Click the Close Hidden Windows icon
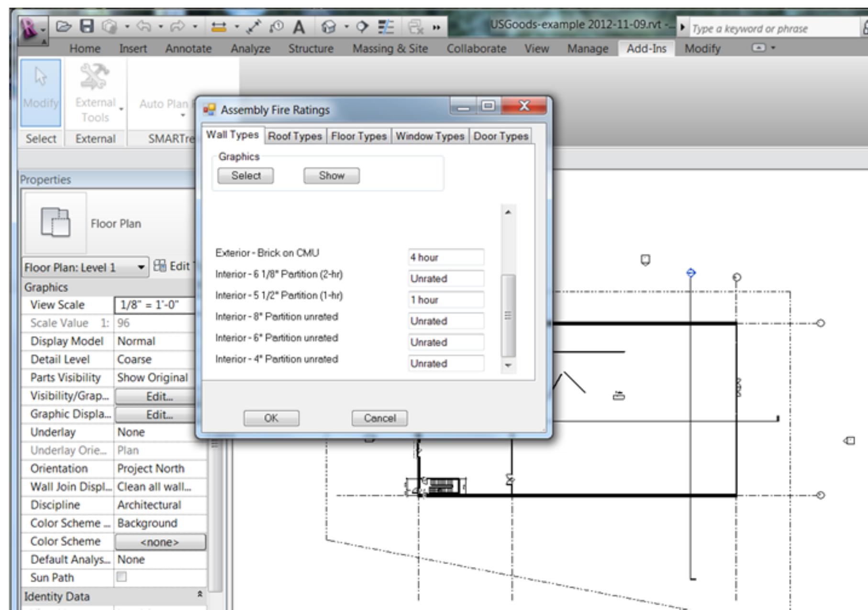Viewport: 868px width, 610px height. (415, 27)
